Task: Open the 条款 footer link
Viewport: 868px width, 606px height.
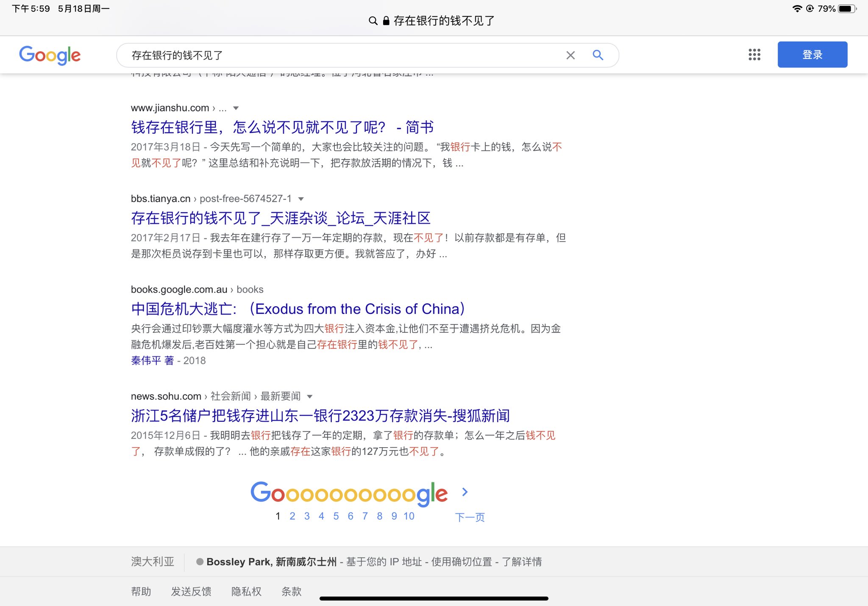Action: point(292,591)
